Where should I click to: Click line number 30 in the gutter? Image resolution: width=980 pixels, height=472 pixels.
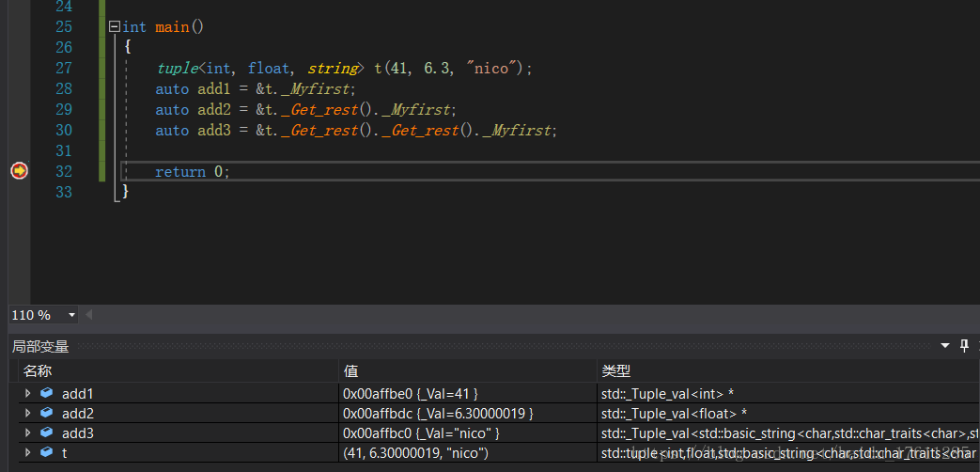click(x=63, y=130)
